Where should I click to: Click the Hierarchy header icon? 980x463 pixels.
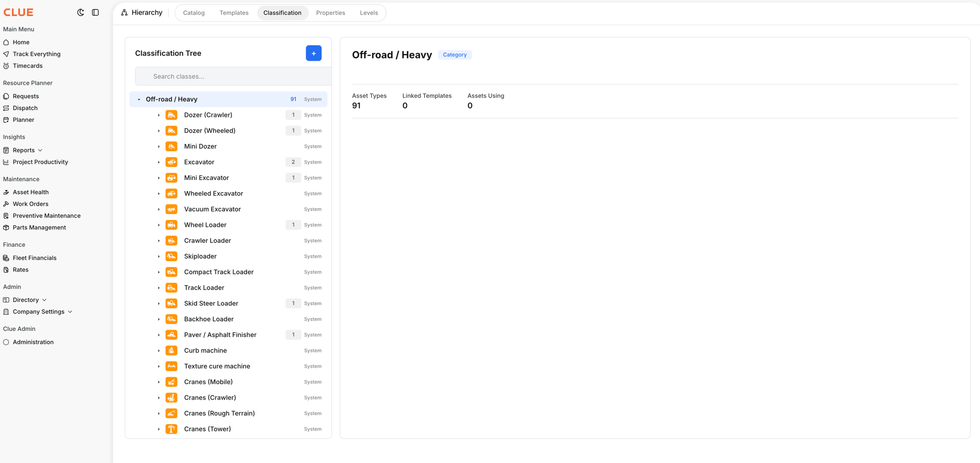click(124, 13)
